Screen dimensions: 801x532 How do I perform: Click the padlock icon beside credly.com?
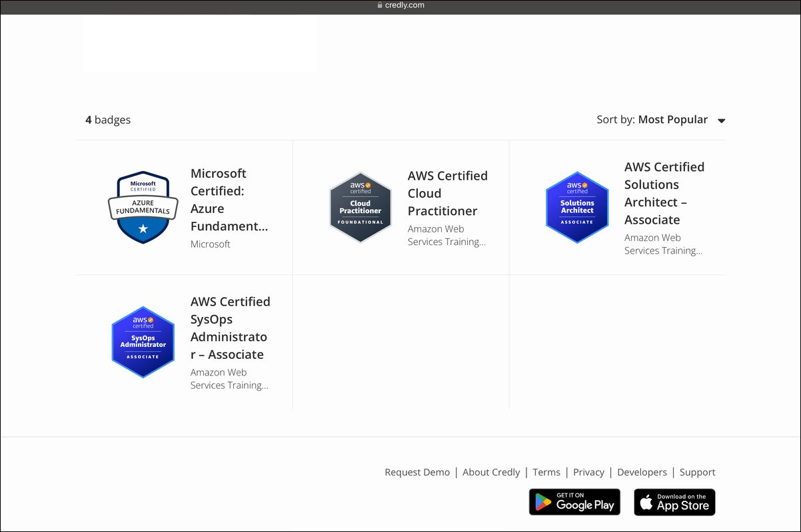pos(380,5)
